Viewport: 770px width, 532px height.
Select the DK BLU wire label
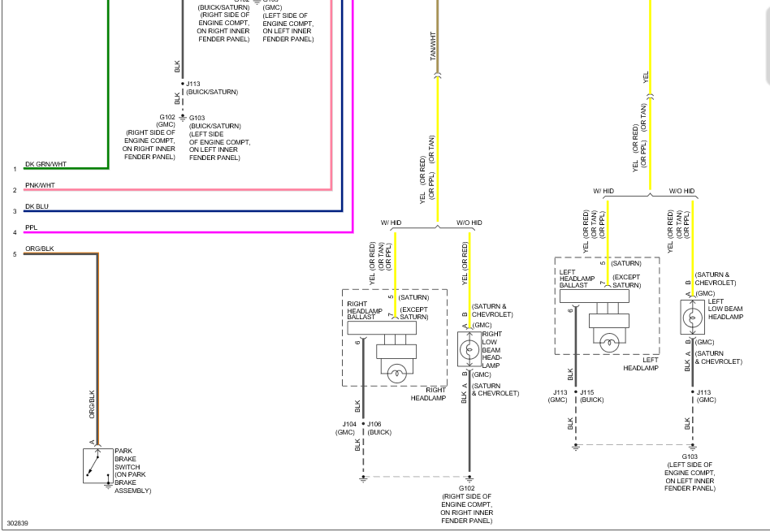[x=37, y=206]
